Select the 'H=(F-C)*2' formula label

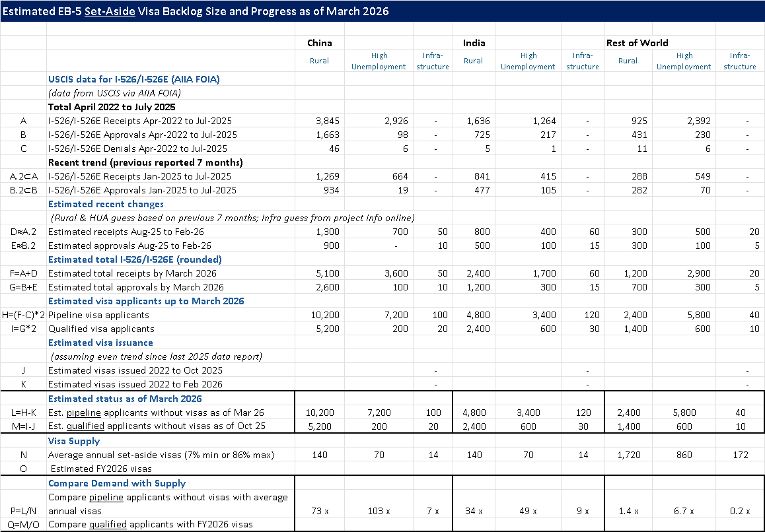click(x=24, y=315)
